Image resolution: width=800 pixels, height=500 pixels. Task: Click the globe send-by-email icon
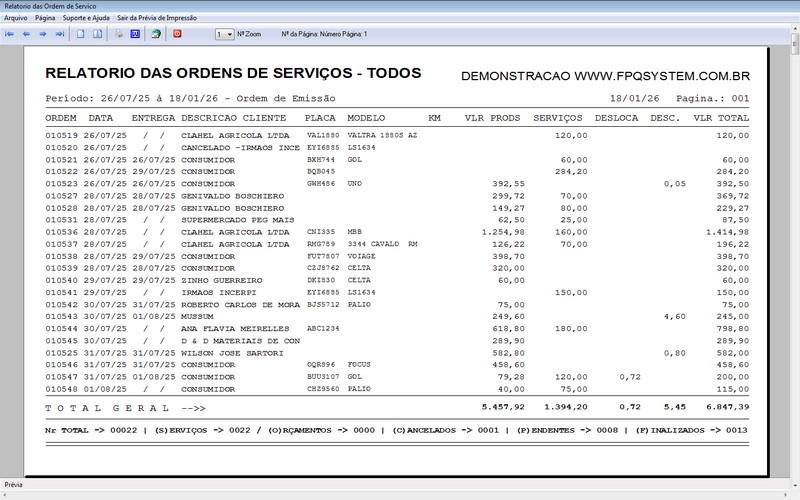[156, 34]
